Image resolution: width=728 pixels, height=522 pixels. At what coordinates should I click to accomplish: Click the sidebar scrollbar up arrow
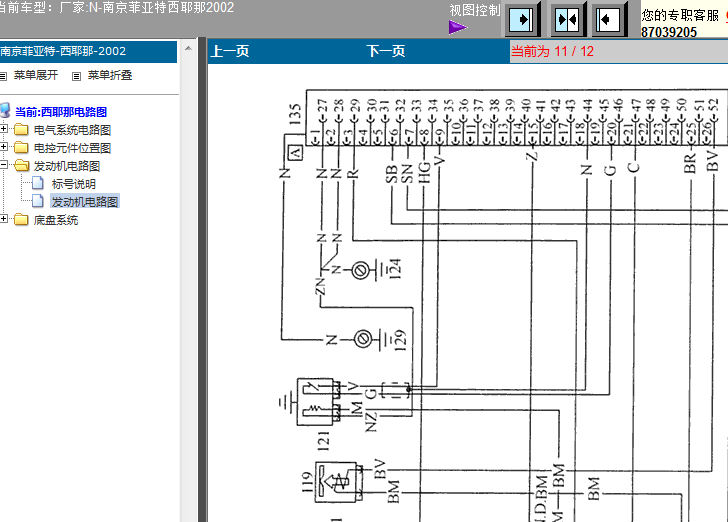[188, 48]
